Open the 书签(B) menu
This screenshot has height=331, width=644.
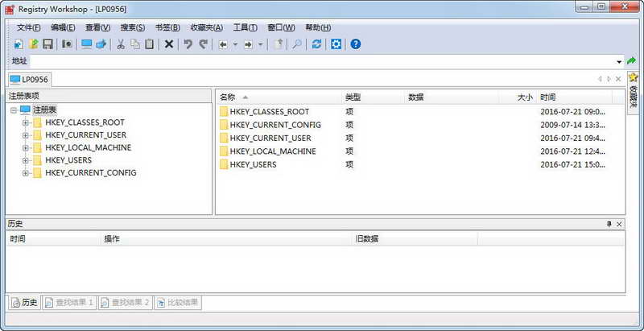tap(167, 27)
